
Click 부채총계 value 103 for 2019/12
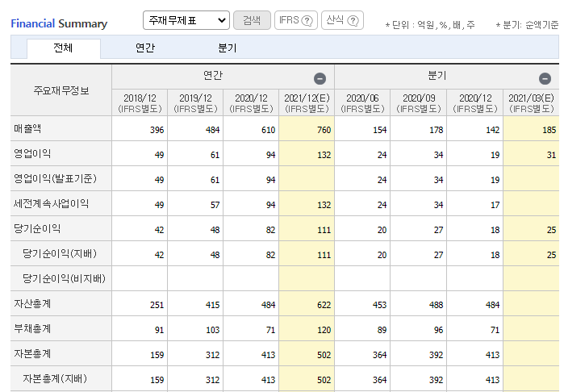click(212, 330)
